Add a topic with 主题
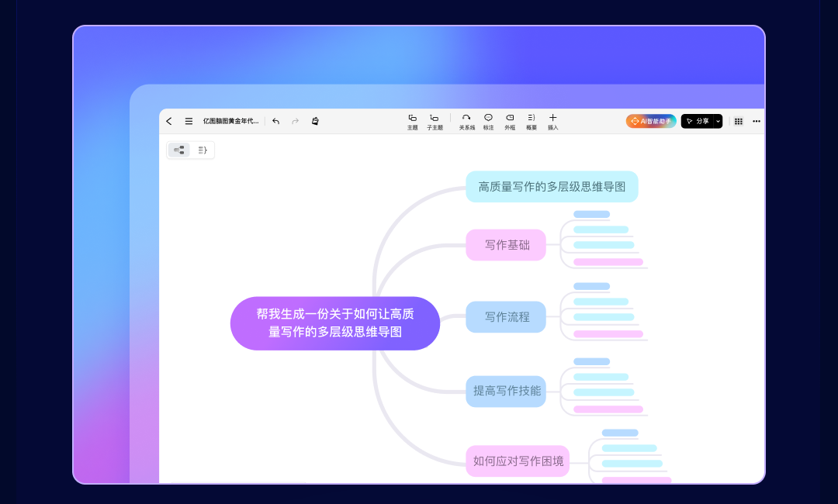Screen dimensions: 838x504 coord(413,122)
